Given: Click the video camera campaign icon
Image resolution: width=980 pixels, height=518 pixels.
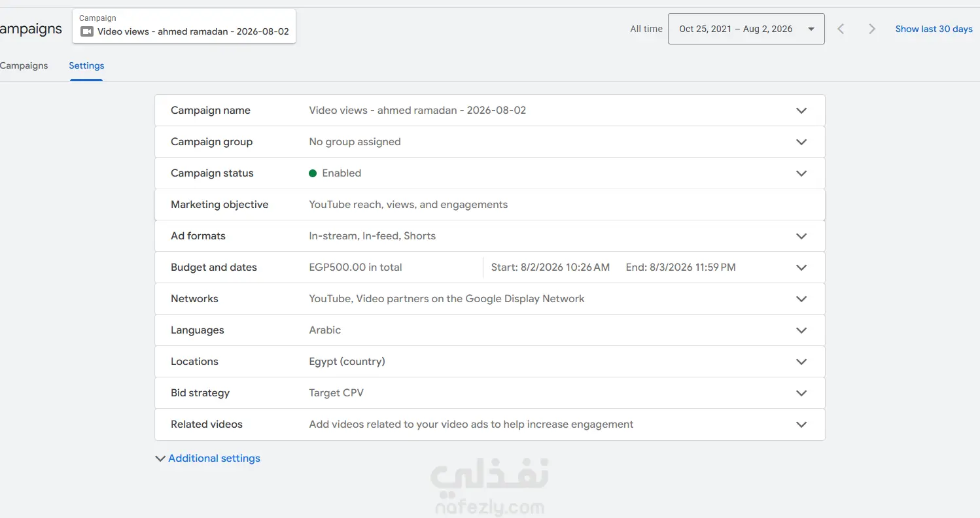Looking at the screenshot, I should click(86, 31).
